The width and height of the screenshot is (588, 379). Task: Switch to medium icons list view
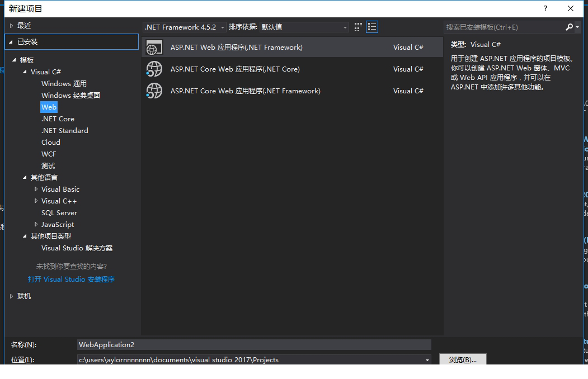[x=372, y=27]
